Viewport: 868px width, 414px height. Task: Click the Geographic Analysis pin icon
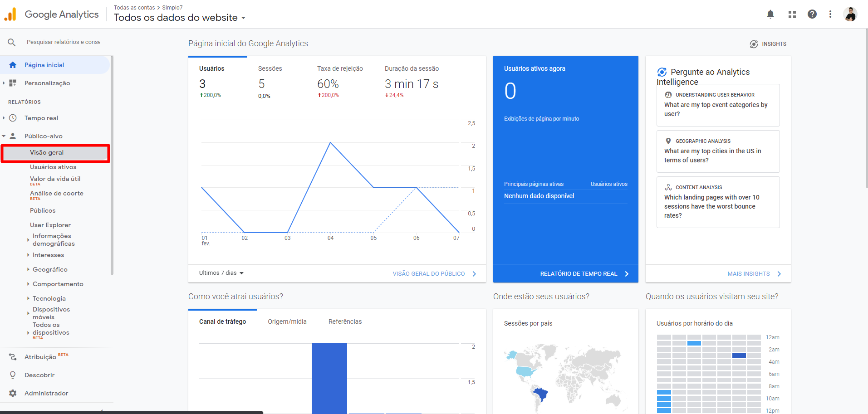[668, 141]
